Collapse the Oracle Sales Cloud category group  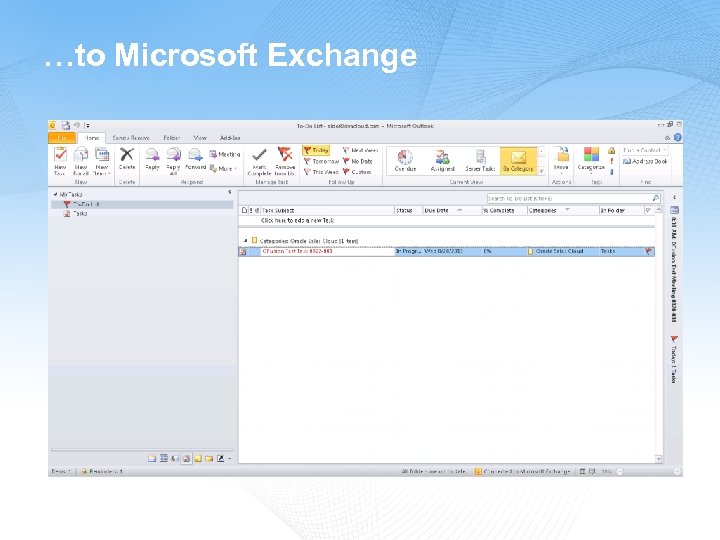(x=246, y=241)
